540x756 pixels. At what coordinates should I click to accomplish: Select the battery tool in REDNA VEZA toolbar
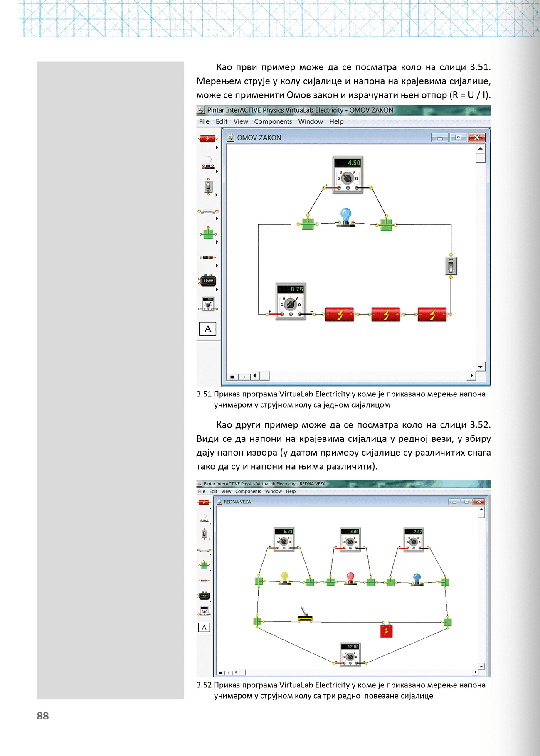[x=204, y=502]
